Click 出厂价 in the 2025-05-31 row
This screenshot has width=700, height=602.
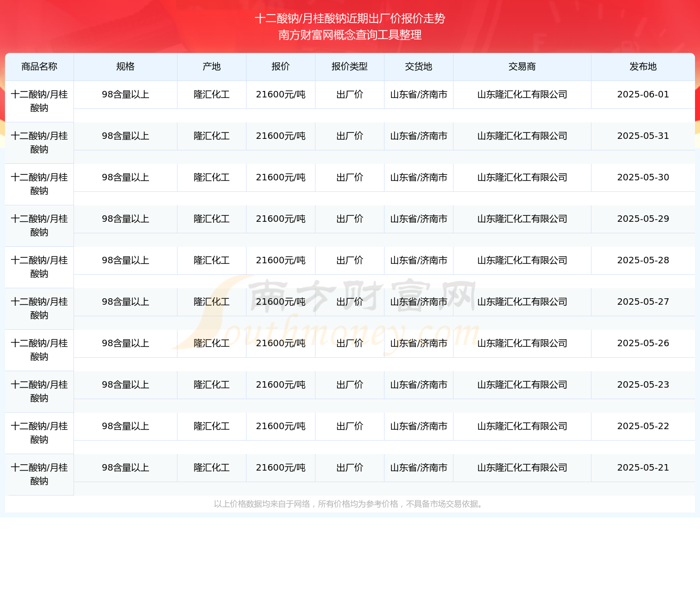click(350, 136)
